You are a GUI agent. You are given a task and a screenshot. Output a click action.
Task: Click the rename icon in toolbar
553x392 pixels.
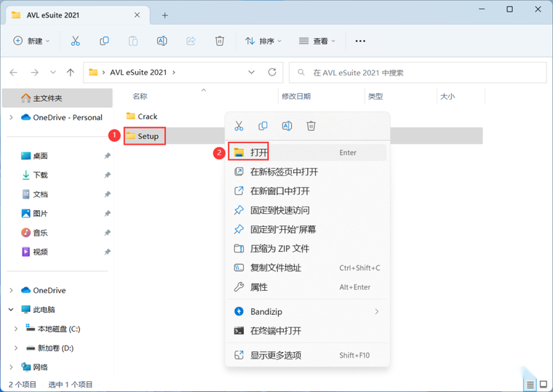(x=162, y=41)
